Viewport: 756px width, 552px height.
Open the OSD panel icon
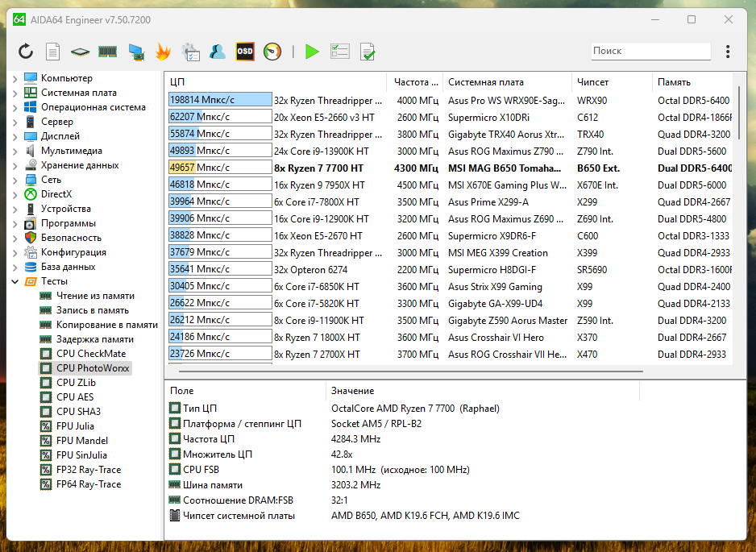coord(245,51)
